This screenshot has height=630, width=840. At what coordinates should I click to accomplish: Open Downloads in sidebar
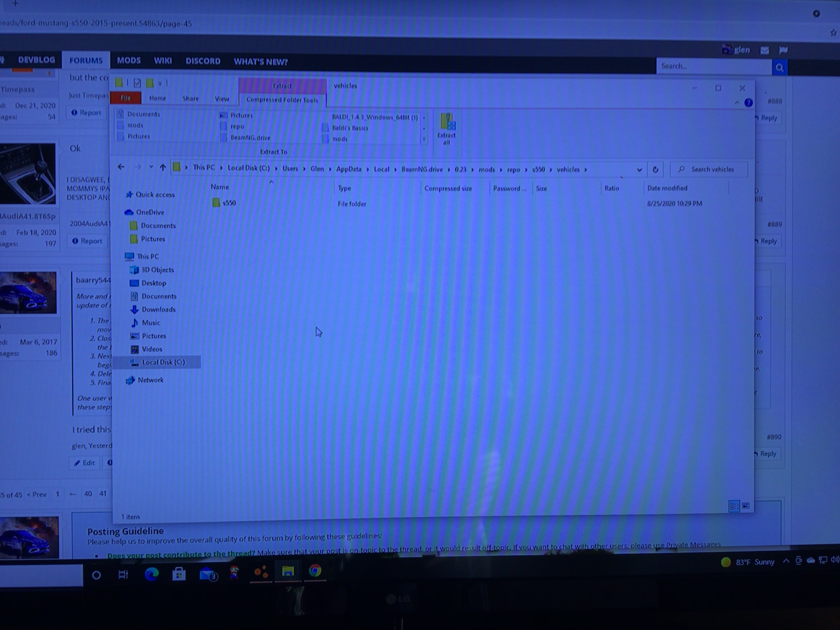click(153, 310)
